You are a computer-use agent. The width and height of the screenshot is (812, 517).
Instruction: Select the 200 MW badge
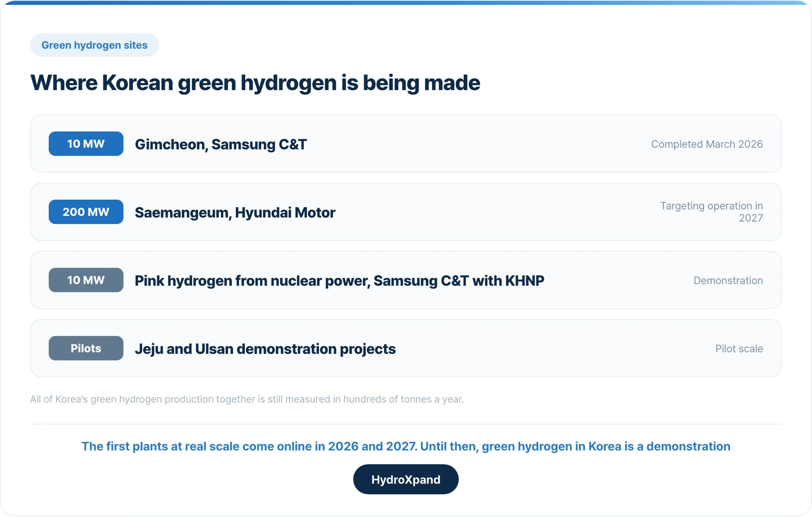tap(86, 212)
